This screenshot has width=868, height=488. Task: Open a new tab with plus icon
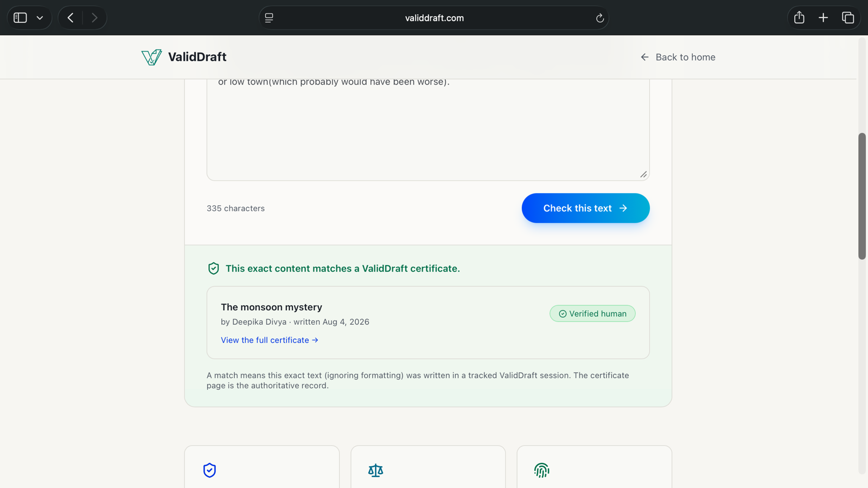coord(823,18)
